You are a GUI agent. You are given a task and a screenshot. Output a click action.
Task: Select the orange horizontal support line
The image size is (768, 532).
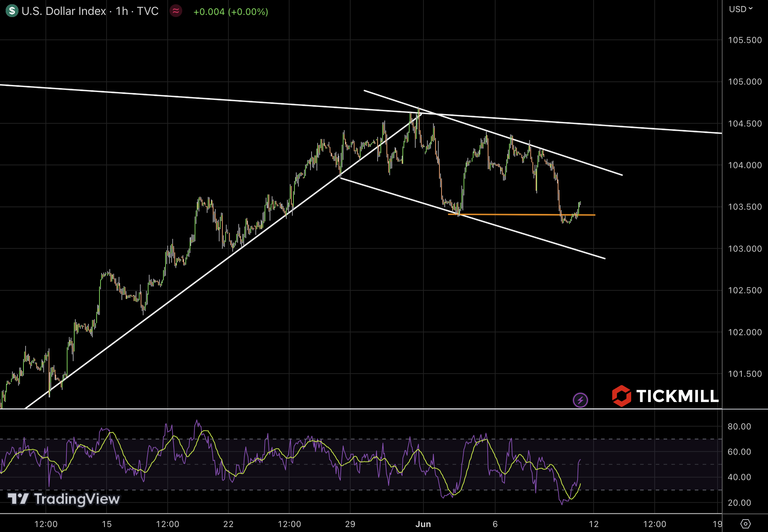click(519, 215)
